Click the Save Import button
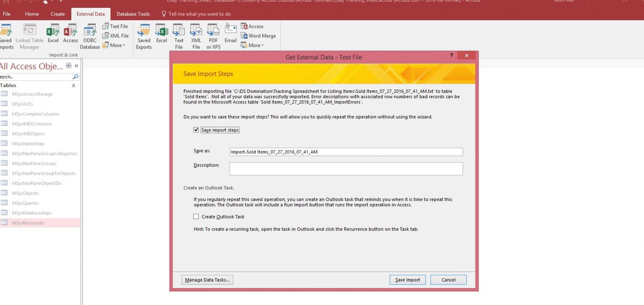The height and width of the screenshot is (305, 644). pos(408,280)
